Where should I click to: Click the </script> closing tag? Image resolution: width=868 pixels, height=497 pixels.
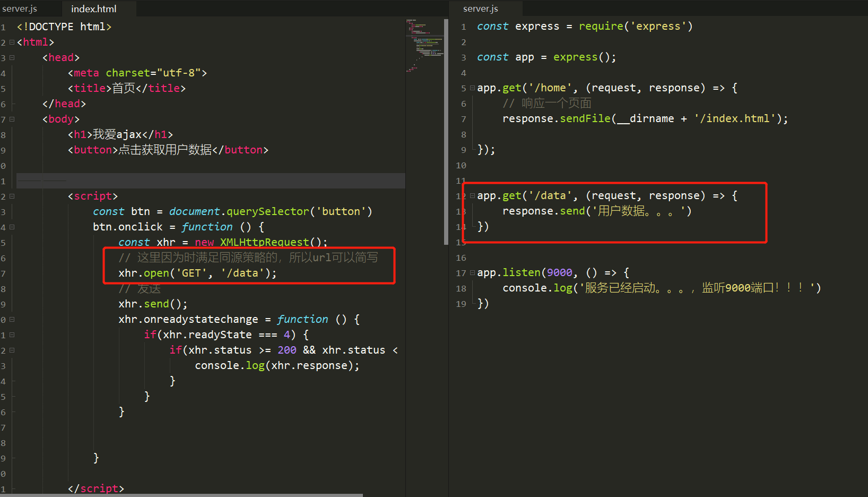[x=96, y=489]
